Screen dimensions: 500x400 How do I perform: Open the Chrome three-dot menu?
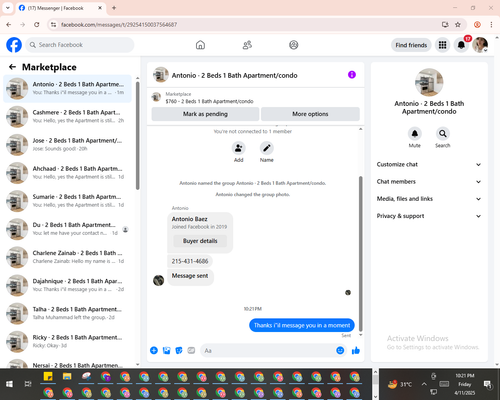pyautogui.click(x=491, y=24)
